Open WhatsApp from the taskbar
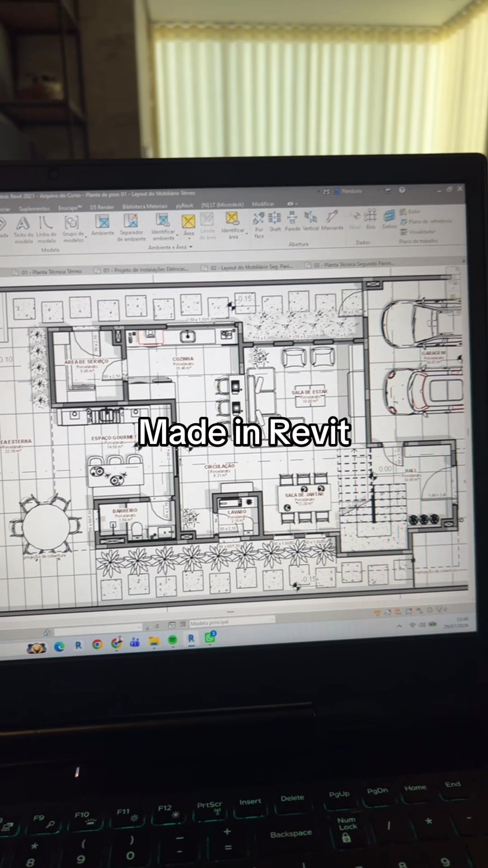Image resolution: width=488 pixels, height=868 pixels. pos(210,637)
